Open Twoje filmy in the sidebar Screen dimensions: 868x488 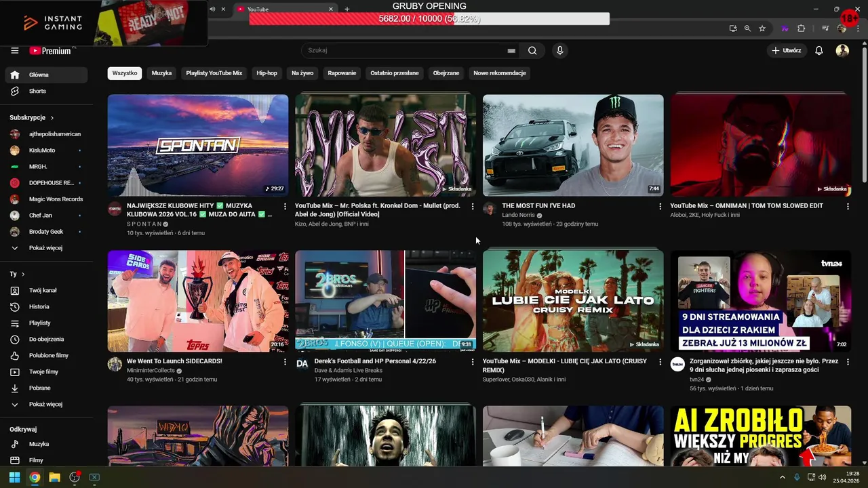point(46,371)
